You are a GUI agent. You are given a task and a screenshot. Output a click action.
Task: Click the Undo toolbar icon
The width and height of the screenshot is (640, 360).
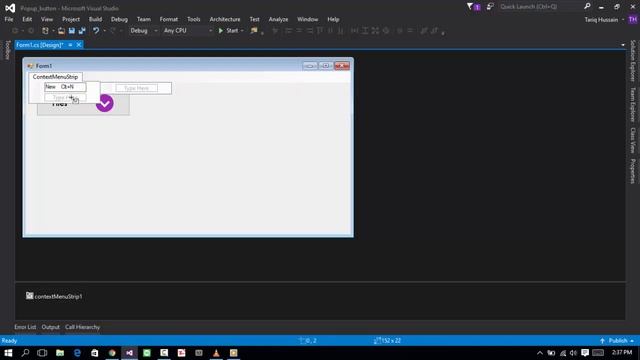click(x=96, y=31)
